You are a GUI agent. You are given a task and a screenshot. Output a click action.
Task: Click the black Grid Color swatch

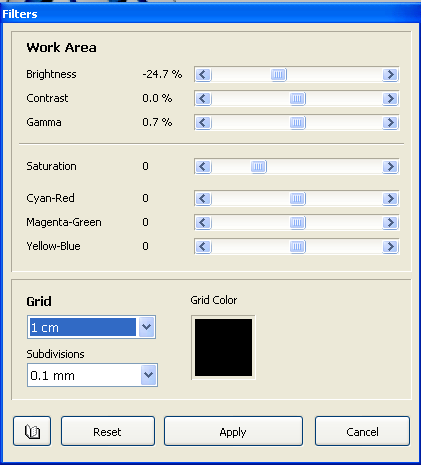point(223,347)
